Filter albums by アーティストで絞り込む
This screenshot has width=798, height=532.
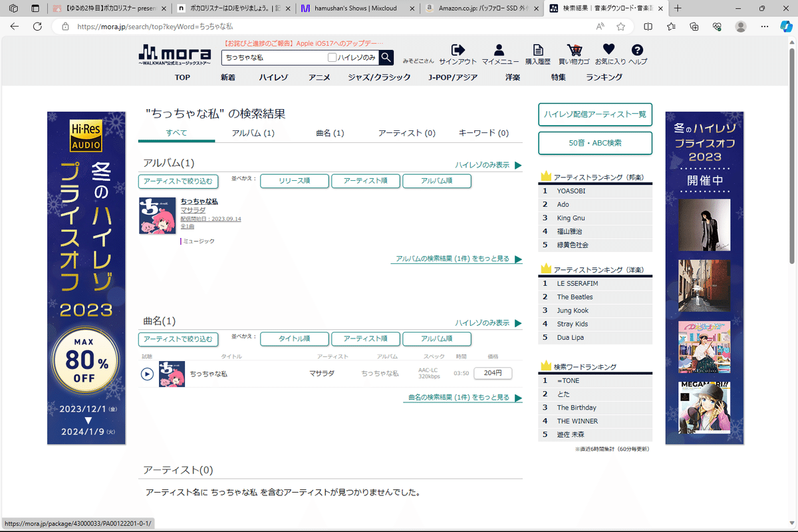coord(178,181)
